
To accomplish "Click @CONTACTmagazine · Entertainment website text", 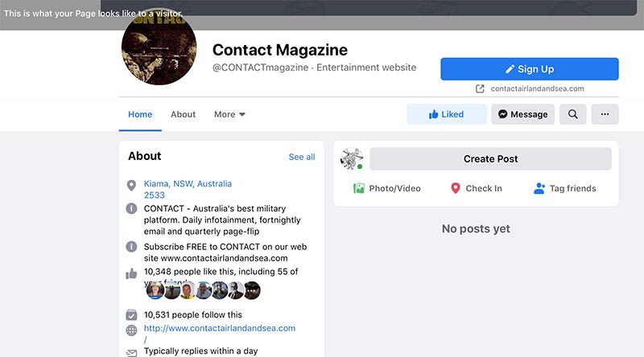I will coord(314,68).
